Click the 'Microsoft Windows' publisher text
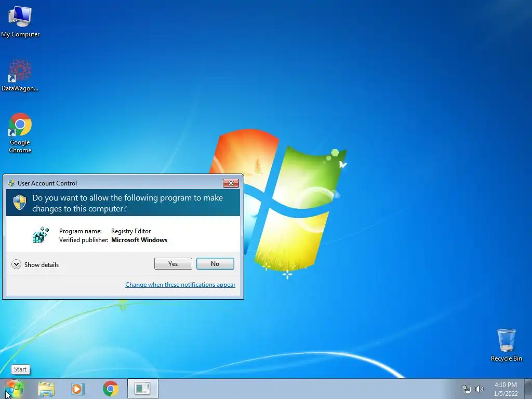The height and width of the screenshot is (399, 532). 139,240
